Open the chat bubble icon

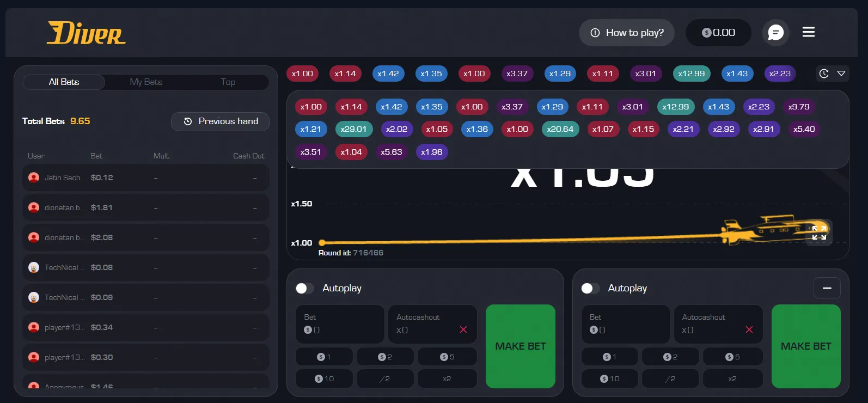(x=775, y=33)
